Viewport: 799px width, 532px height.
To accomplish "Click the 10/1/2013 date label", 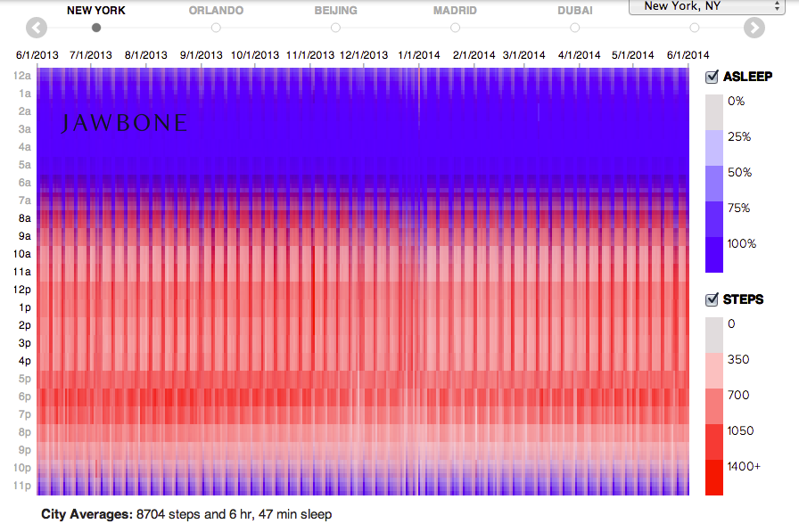I will pyautogui.click(x=255, y=55).
